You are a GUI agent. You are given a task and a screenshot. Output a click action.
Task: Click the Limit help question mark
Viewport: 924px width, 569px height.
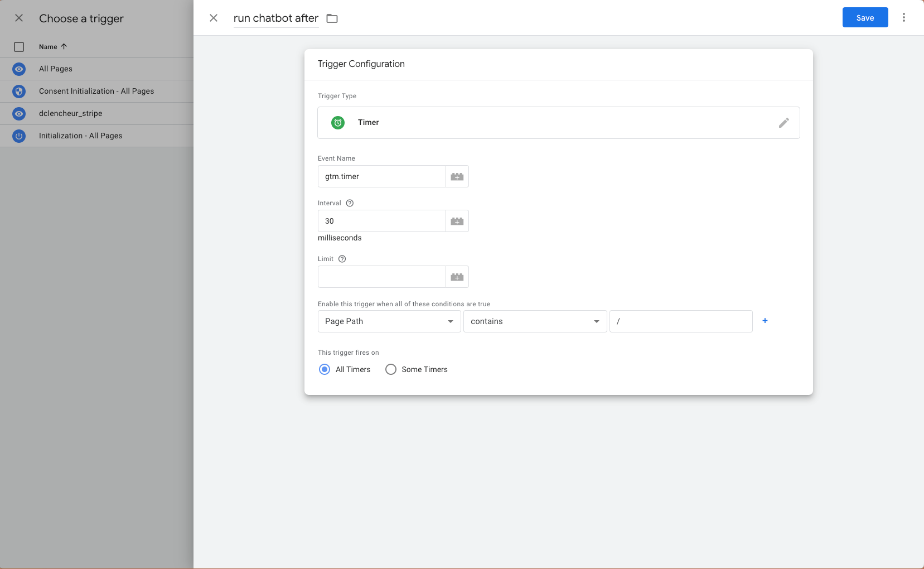[x=342, y=259]
